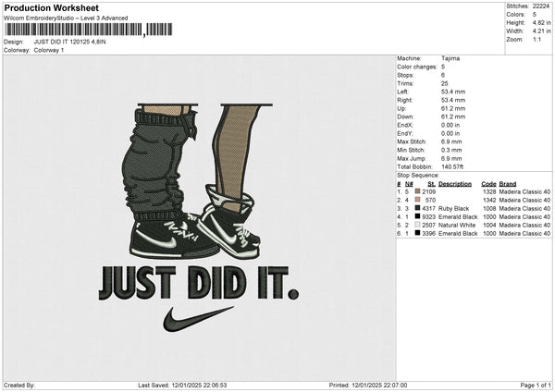The width and height of the screenshot is (555, 392).
Task: Click 'Wilcom EmbroideryStudio – Level 3 Advanced' text
Action: (66, 18)
